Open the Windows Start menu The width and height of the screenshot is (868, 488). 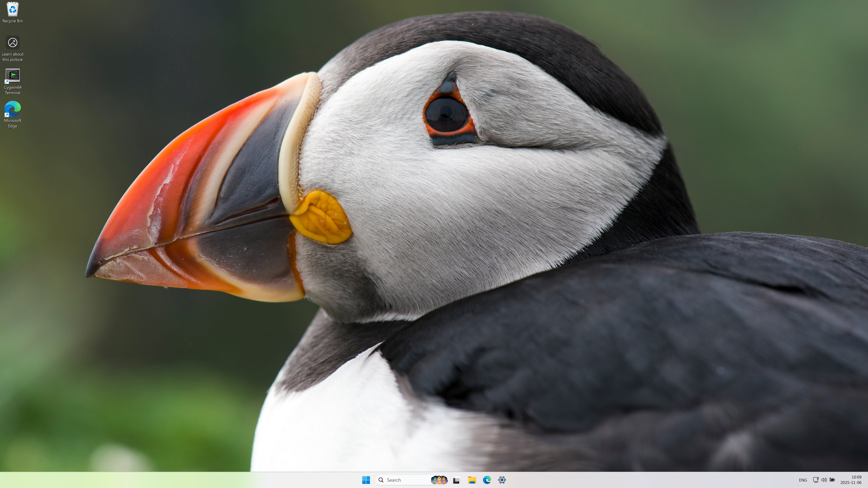coord(366,480)
